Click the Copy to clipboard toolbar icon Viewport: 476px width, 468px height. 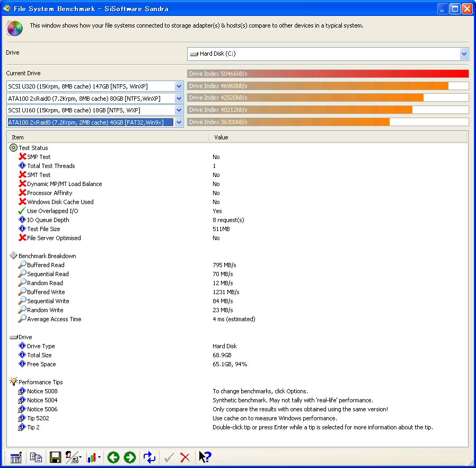(x=36, y=457)
